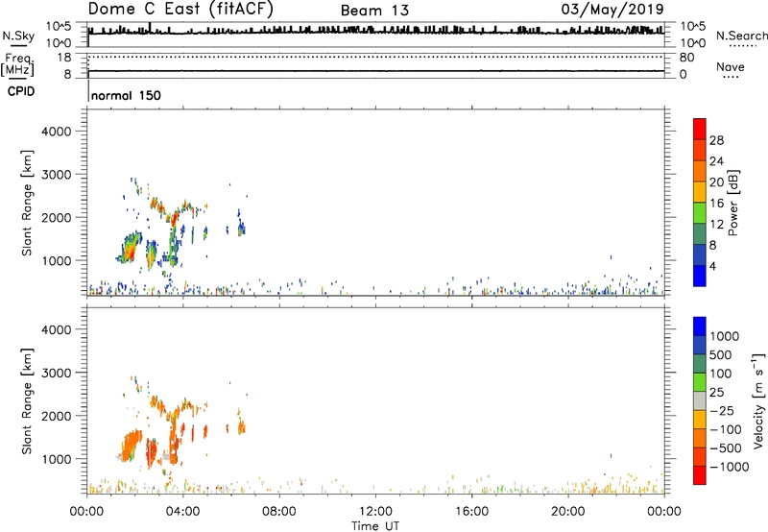
Task: Click the 'normal 150' CPID text
Action: (x=126, y=95)
